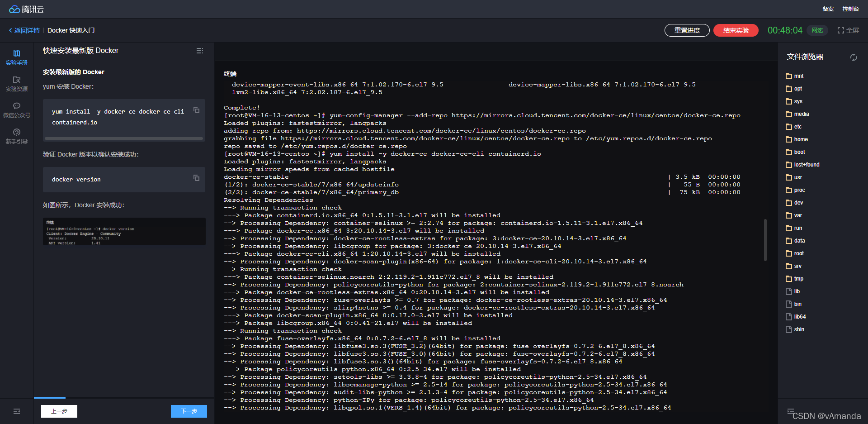Refresh the file browser

point(854,57)
